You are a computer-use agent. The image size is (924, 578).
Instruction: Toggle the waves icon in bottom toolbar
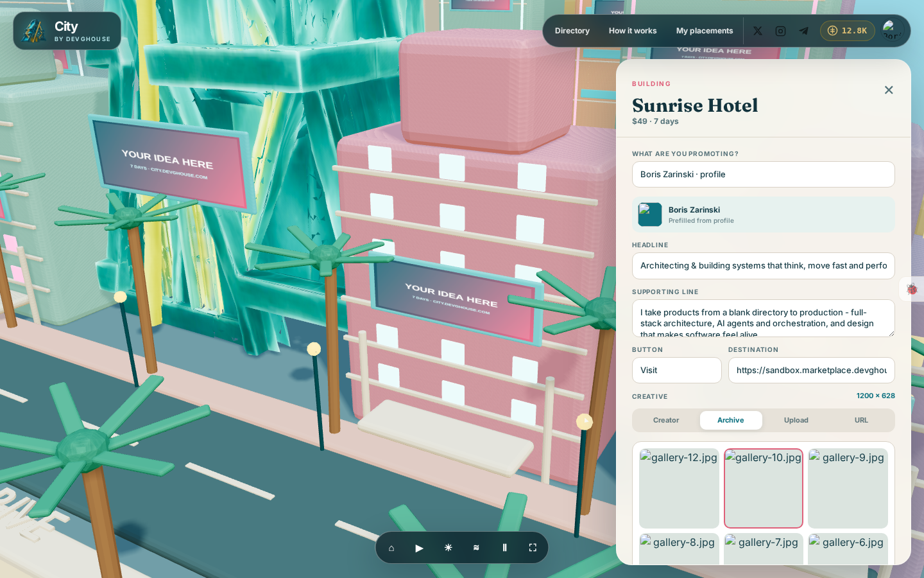click(476, 548)
